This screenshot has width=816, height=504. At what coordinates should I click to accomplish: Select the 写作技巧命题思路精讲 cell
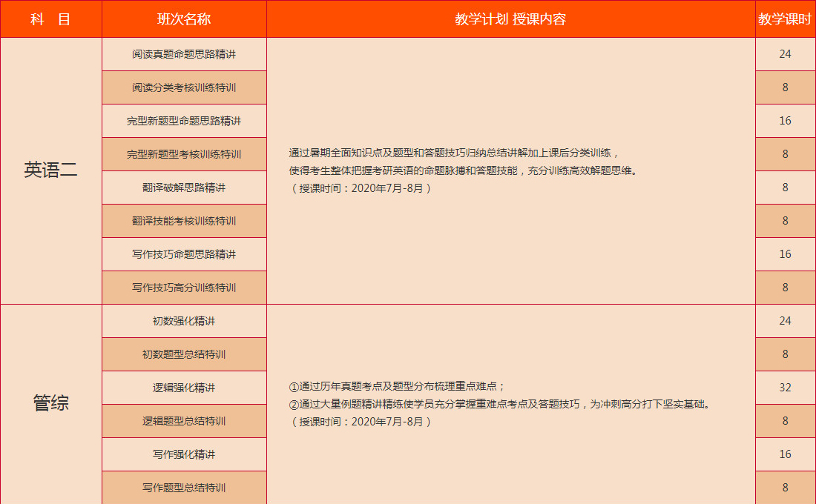point(184,253)
